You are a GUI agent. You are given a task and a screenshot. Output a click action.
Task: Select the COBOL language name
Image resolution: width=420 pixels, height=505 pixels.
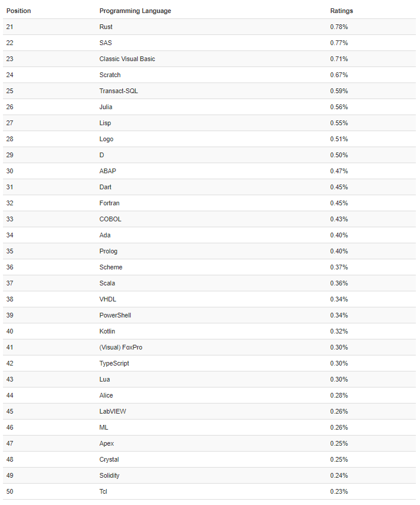[110, 219]
